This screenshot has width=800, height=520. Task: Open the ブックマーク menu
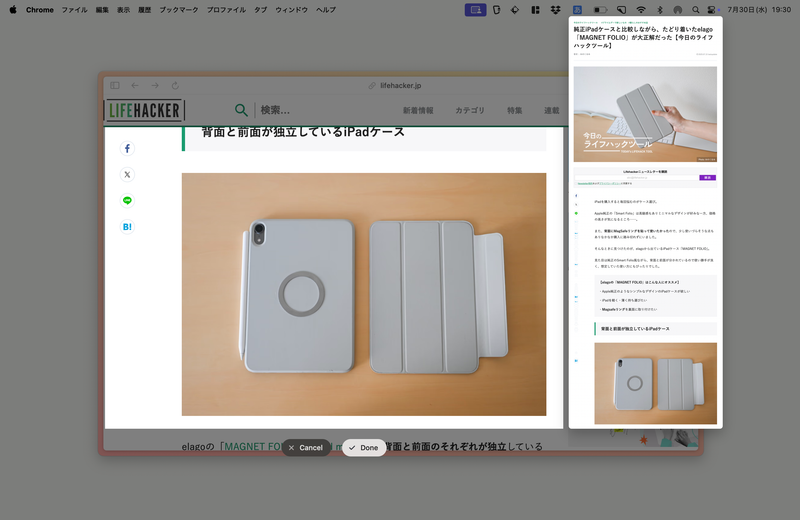pyautogui.click(x=178, y=10)
